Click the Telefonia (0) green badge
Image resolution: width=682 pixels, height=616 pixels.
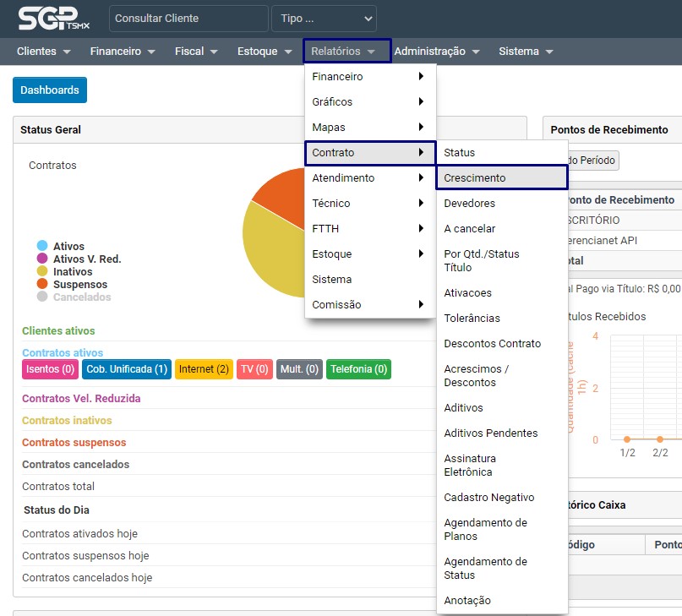[x=358, y=369]
